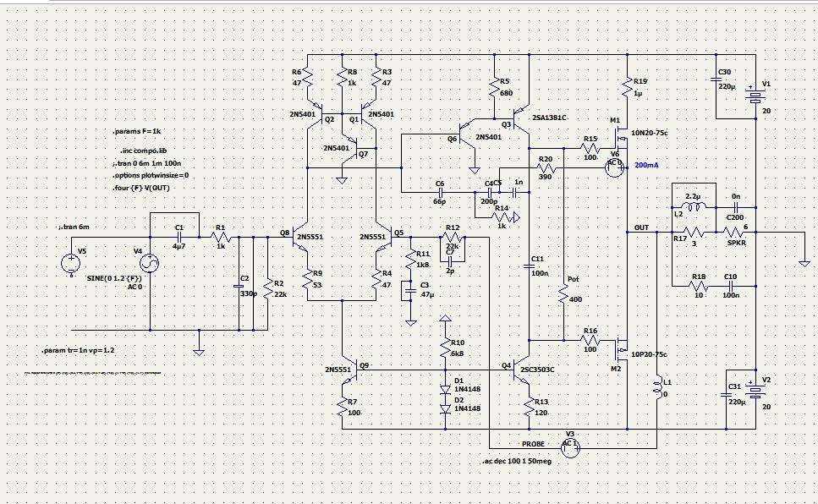Click resistor R7 (100)
Screen dimensions: 818x504
343,408
